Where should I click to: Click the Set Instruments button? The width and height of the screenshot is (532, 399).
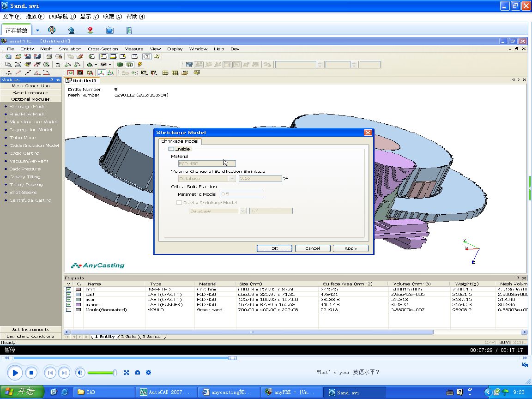tap(30, 329)
